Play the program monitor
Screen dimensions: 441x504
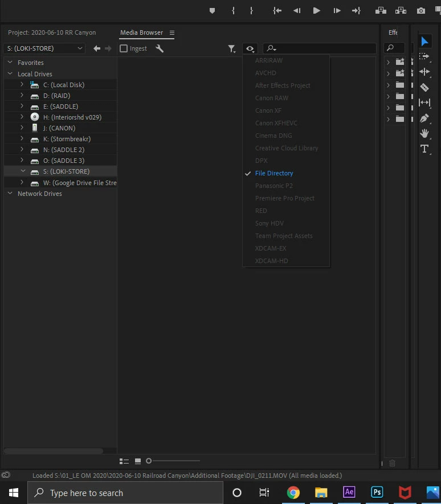(x=317, y=11)
